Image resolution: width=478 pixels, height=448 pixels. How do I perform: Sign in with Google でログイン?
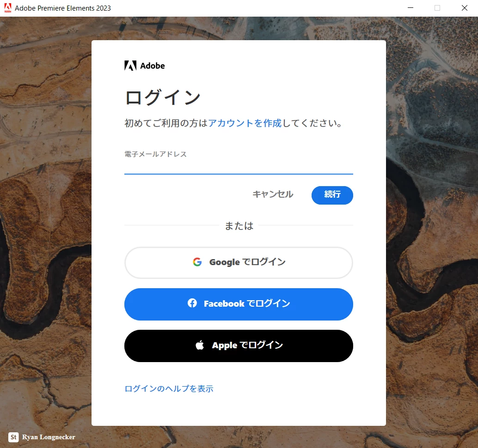tap(239, 262)
